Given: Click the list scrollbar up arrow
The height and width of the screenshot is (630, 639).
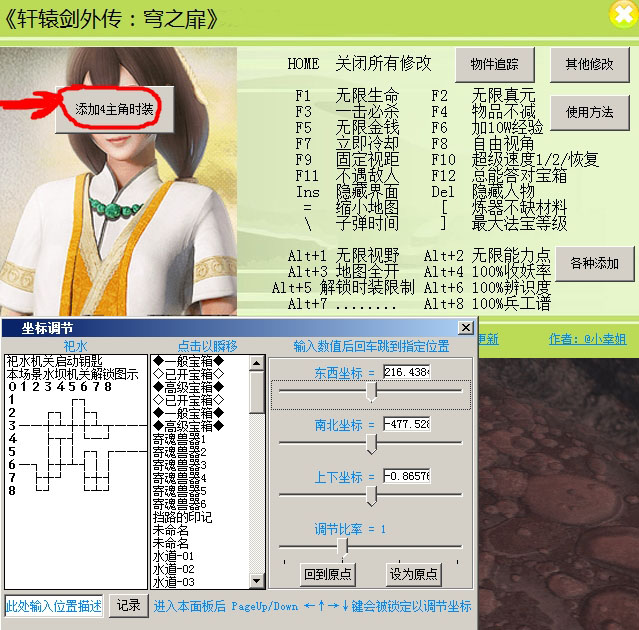Looking at the screenshot, I should [257, 363].
